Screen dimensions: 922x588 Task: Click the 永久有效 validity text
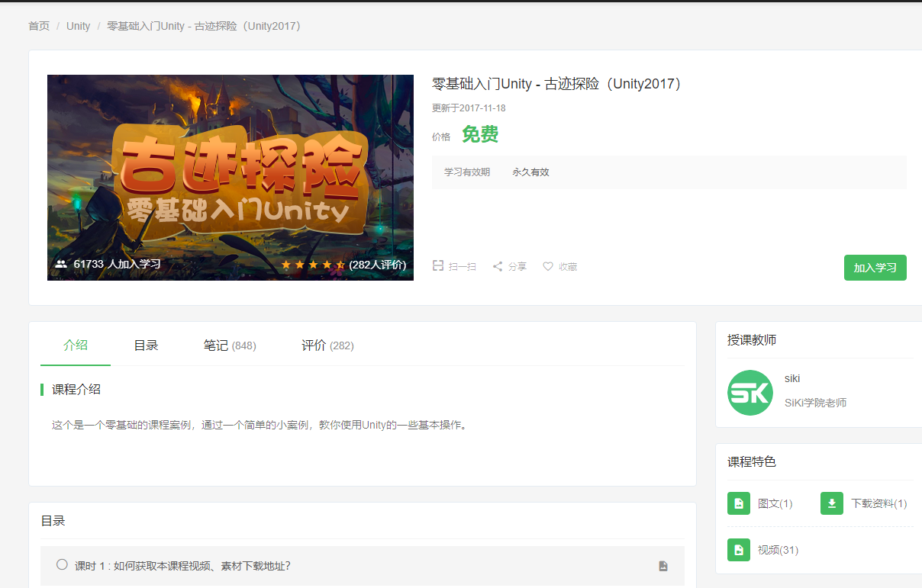click(530, 172)
